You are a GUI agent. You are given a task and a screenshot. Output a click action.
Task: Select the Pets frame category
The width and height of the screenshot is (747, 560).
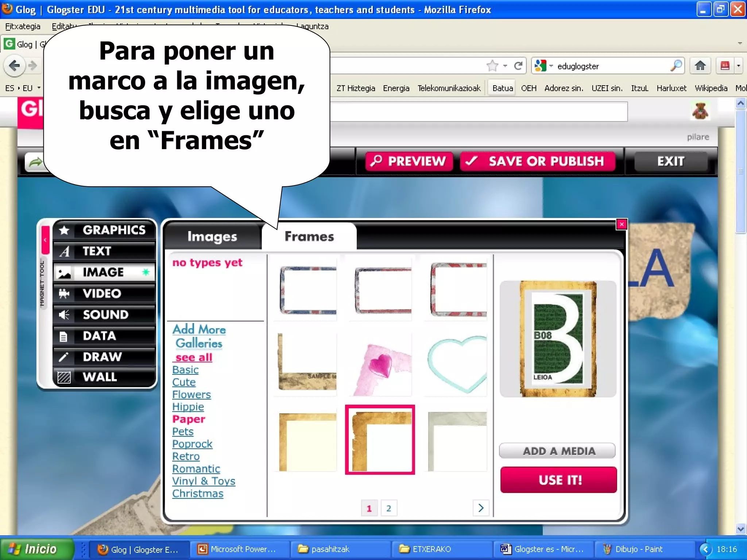pyautogui.click(x=183, y=432)
